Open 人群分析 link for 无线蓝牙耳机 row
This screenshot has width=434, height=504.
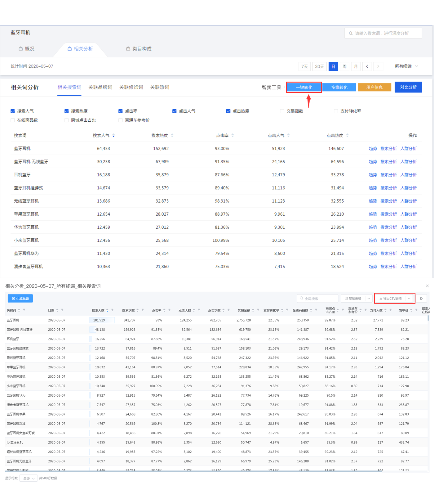[x=409, y=201]
